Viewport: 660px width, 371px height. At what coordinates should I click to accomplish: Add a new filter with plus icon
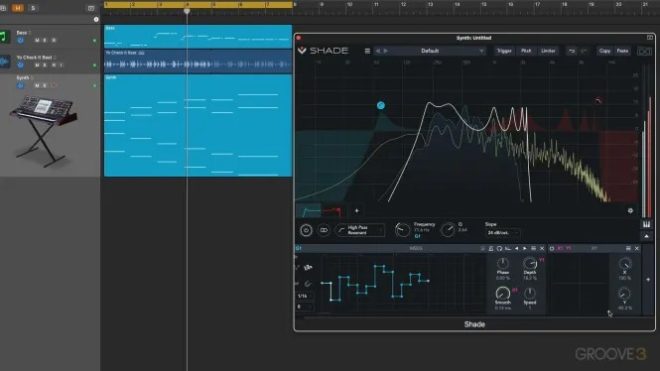pyautogui.click(x=357, y=211)
